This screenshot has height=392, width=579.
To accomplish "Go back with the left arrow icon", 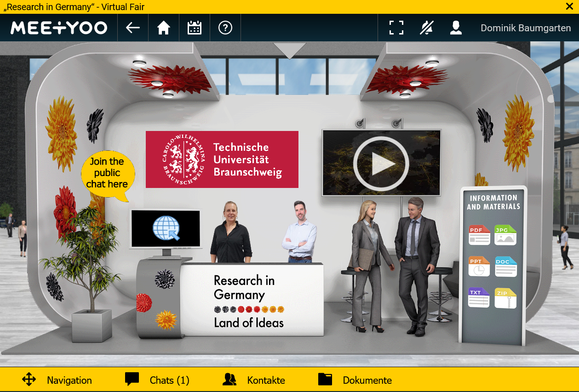I will [x=133, y=28].
